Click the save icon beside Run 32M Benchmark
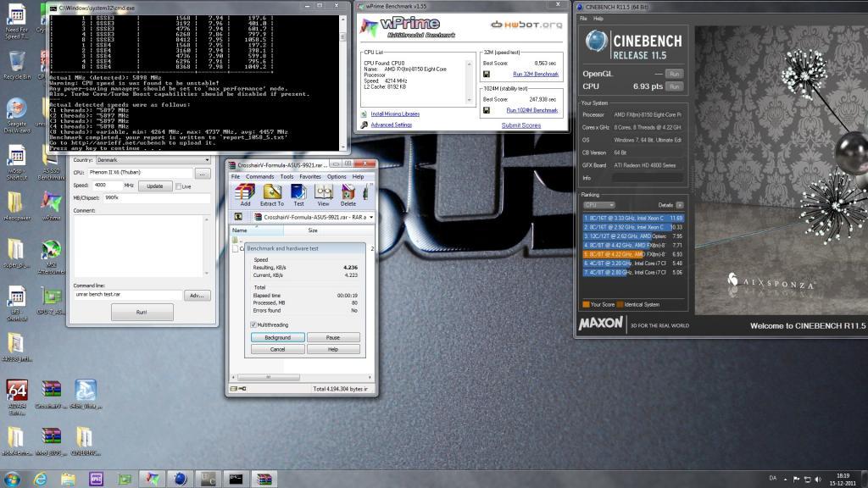 pos(486,75)
